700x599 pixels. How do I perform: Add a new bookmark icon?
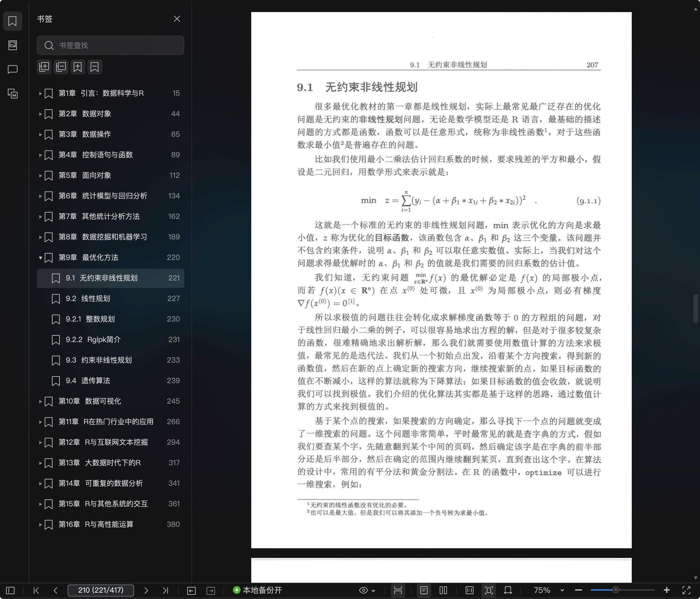tap(78, 67)
